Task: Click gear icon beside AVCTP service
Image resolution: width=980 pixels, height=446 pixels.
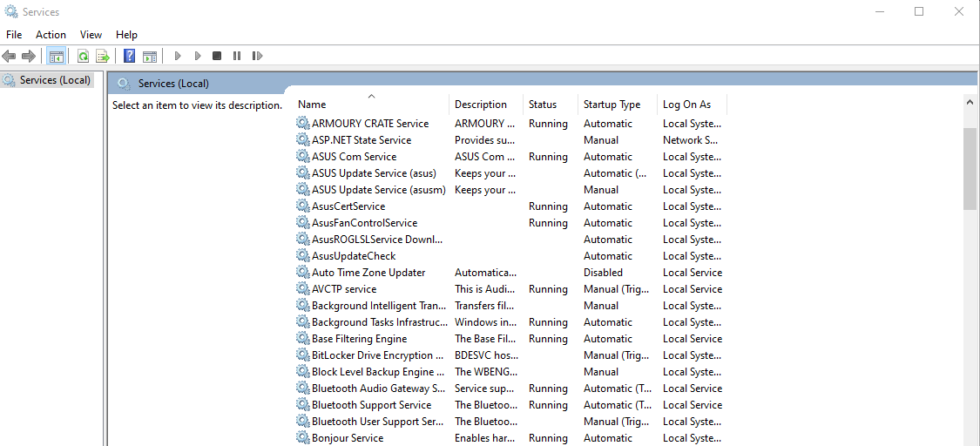Action: 303,288
